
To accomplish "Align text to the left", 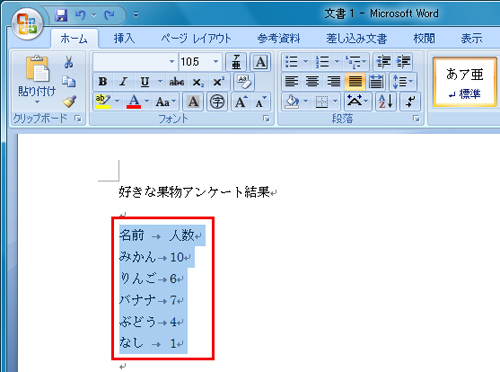I will [x=292, y=82].
